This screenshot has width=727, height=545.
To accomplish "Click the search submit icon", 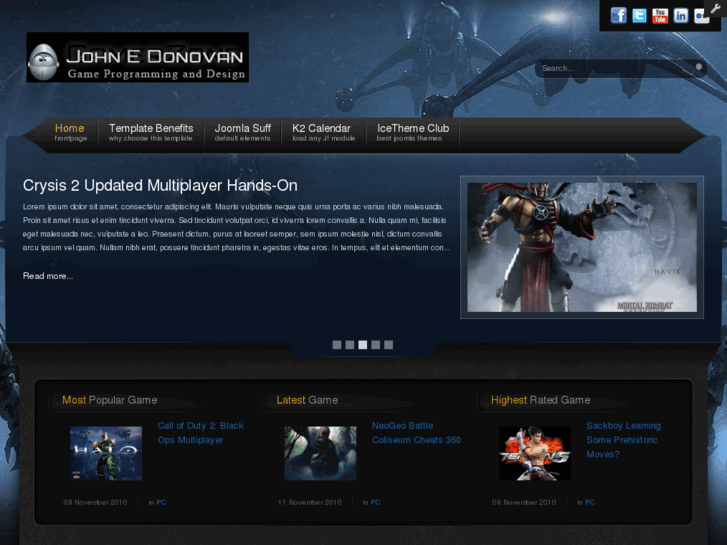I will (699, 67).
